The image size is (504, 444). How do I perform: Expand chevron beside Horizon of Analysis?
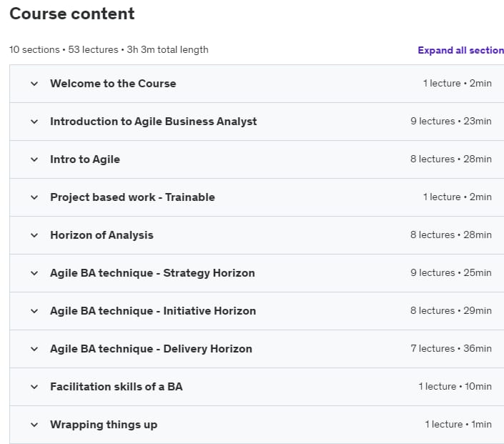click(34, 235)
